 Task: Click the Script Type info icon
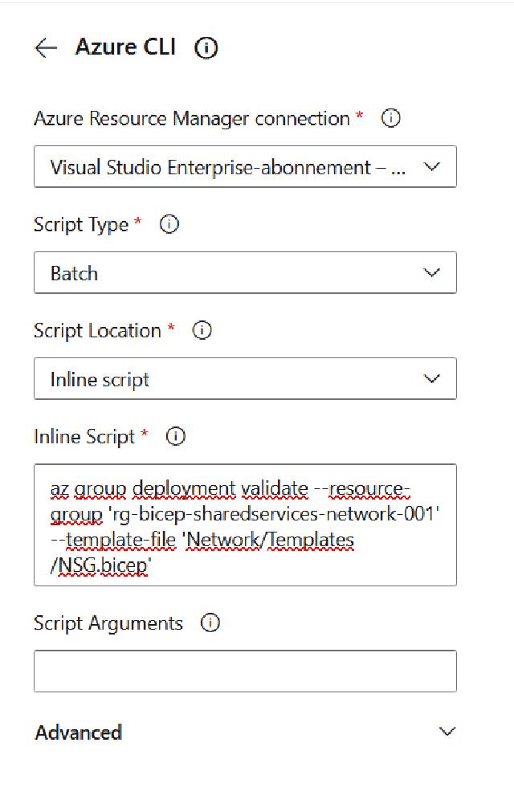[169, 225]
